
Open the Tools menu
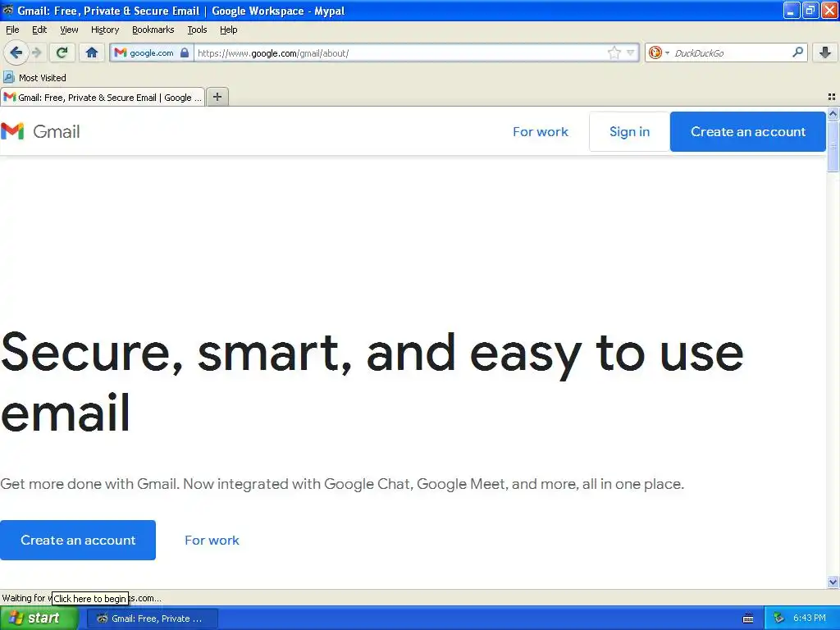pyautogui.click(x=197, y=30)
